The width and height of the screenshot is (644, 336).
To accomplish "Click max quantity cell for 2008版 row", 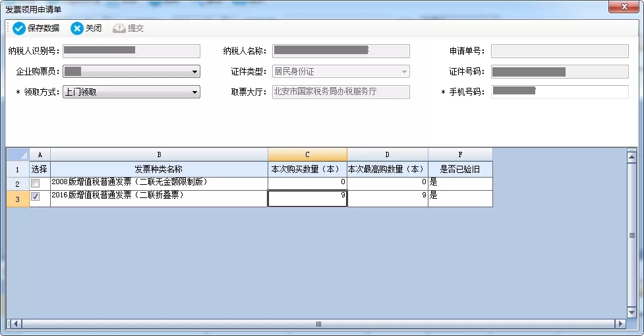I will 388,184.
